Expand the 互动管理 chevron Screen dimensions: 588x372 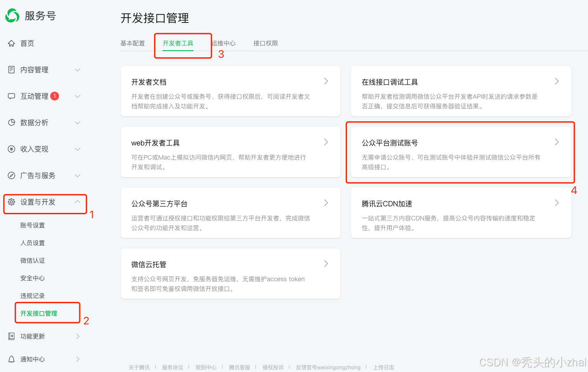click(78, 96)
